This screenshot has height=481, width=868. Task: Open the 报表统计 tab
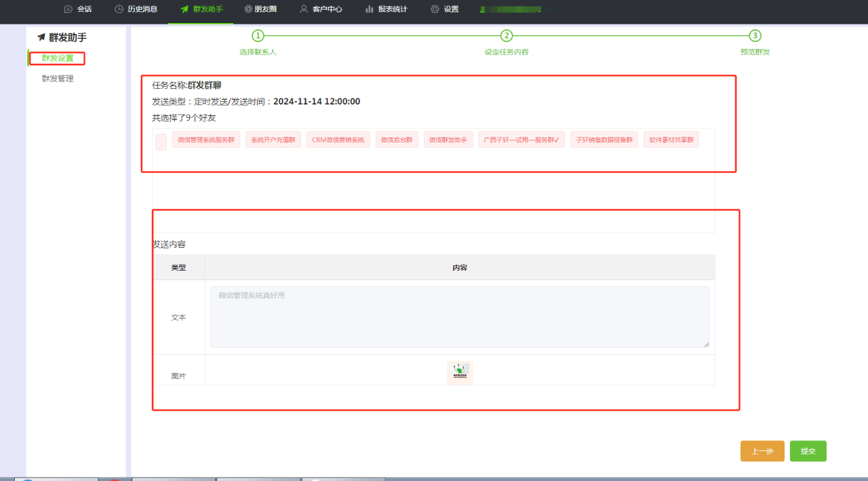point(386,9)
